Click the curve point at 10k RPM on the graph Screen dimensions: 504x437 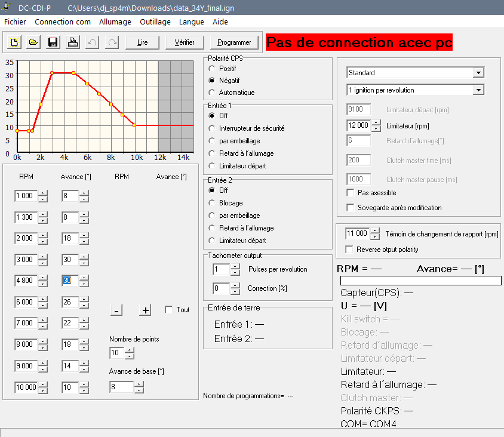(x=134, y=125)
